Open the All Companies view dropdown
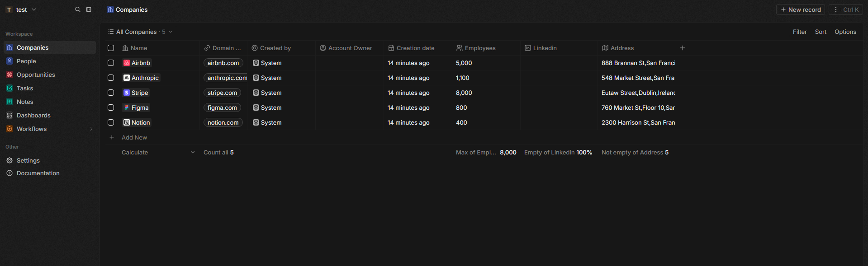 140,32
